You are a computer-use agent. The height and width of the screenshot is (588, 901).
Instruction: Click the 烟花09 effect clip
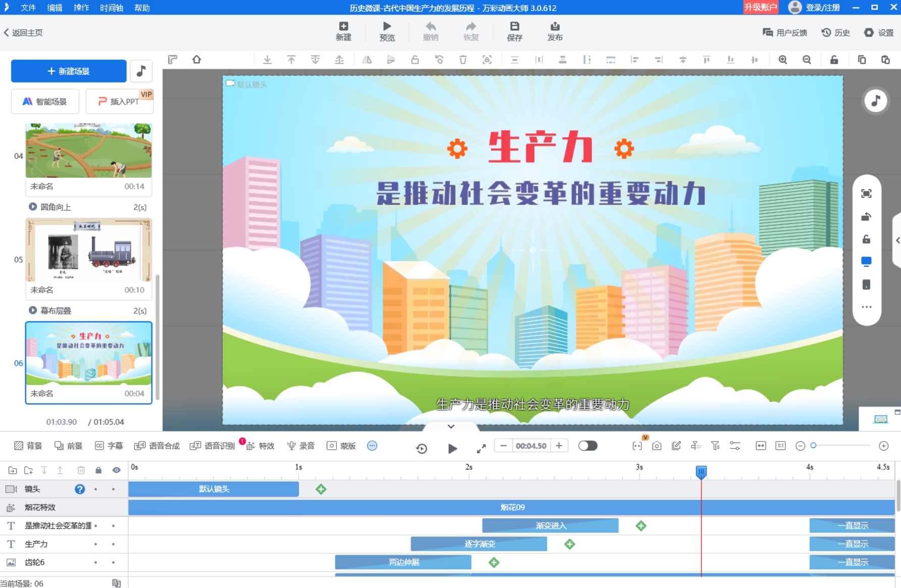[x=512, y=507]
